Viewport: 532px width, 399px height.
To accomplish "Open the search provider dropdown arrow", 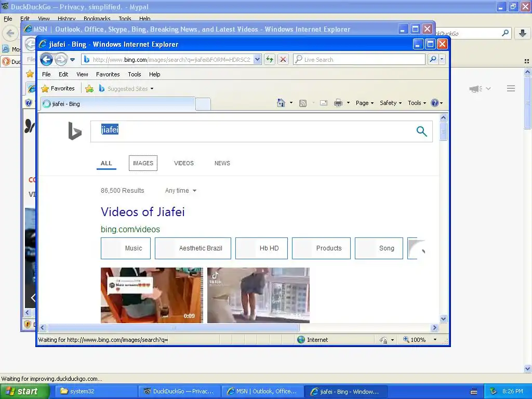I will point(442,60).
